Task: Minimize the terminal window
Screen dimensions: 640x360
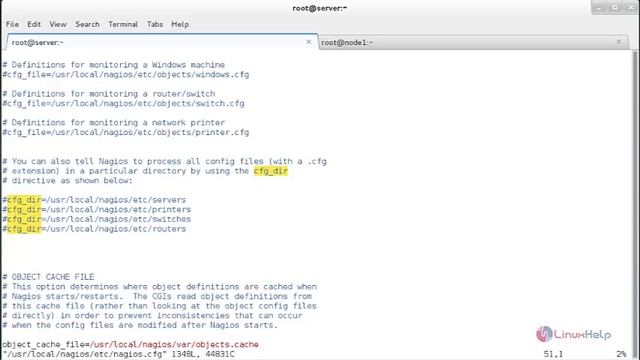Action: pos(599,8)
